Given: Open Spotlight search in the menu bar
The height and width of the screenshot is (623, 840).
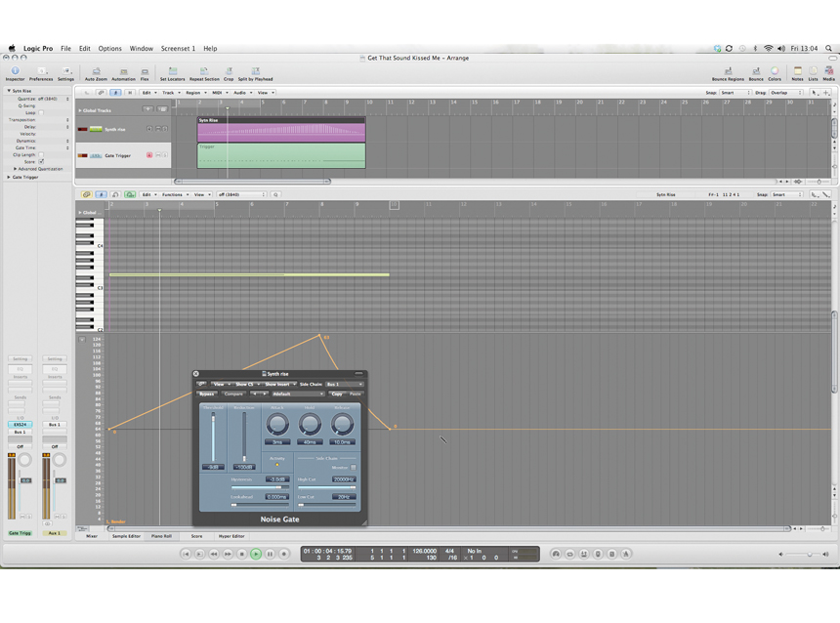Looking at the screenshot, I should coord(828,48).
